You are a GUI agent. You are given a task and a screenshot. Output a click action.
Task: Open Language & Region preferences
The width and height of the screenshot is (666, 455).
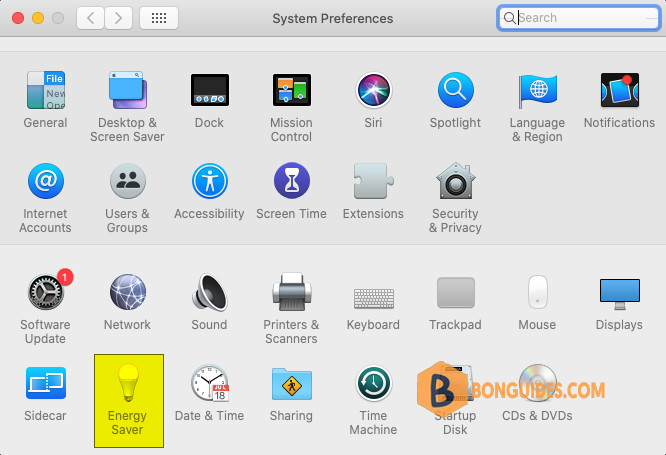(x=537, y=90)
